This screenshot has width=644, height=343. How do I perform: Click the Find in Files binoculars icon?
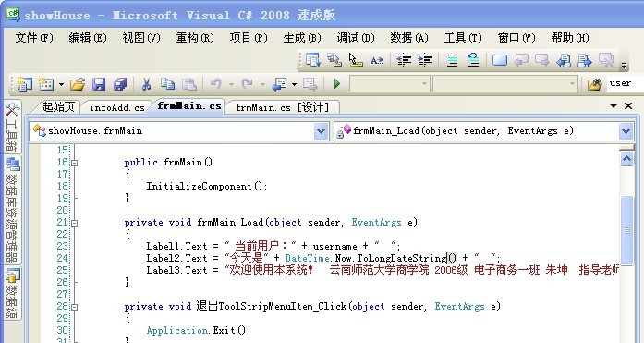tap(594, 84)
